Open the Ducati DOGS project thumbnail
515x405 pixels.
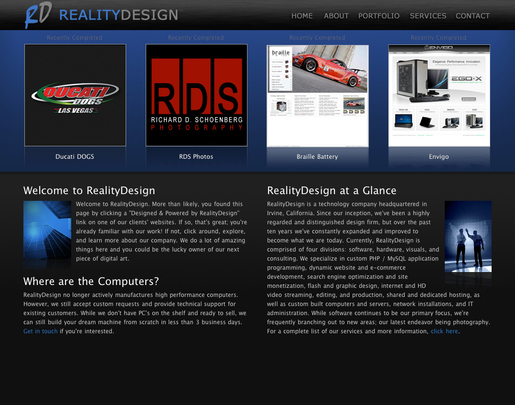[75, 95]
